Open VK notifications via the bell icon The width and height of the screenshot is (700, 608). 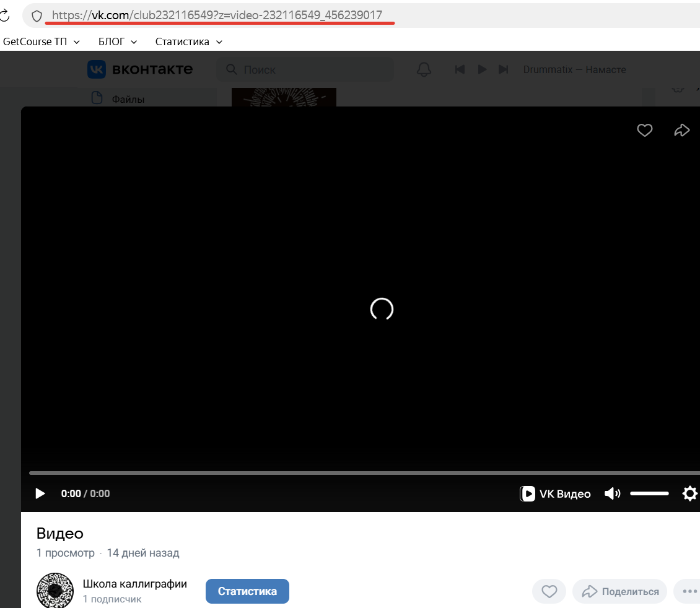point(424,69)
